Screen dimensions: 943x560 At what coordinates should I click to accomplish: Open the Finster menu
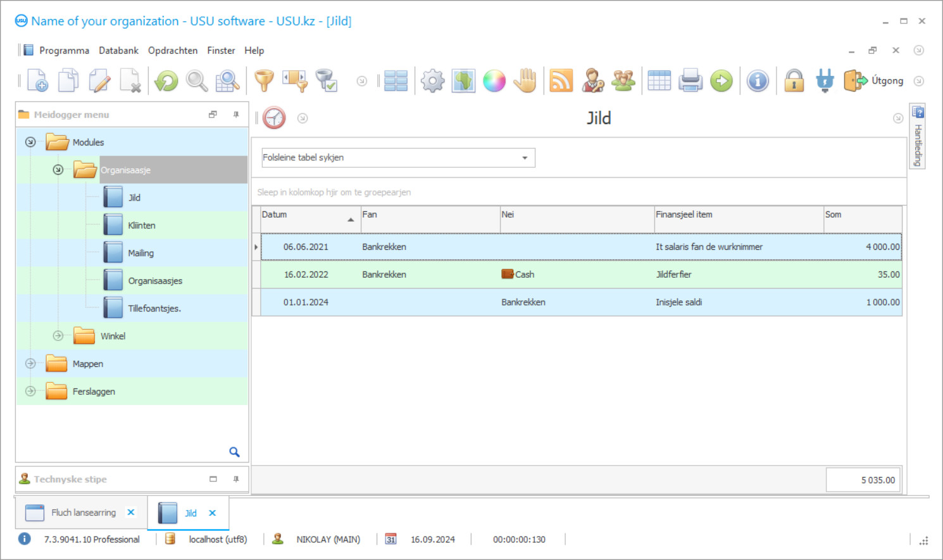tap(221, 51)
